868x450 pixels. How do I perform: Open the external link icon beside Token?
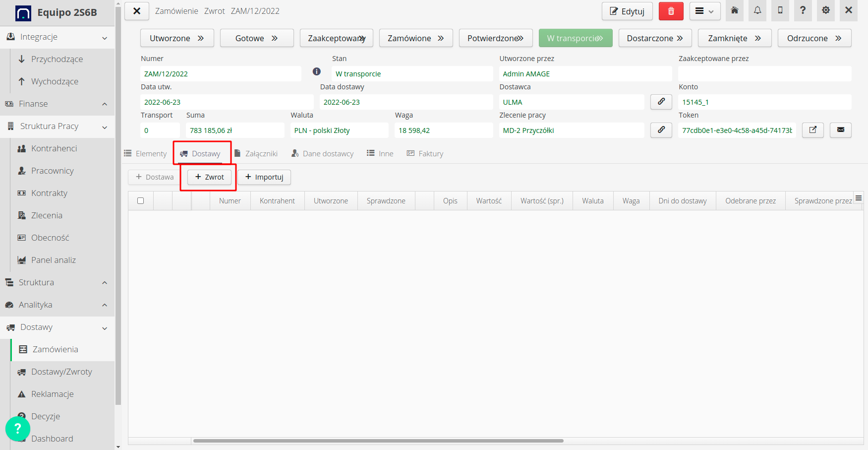tap(812, 130)
